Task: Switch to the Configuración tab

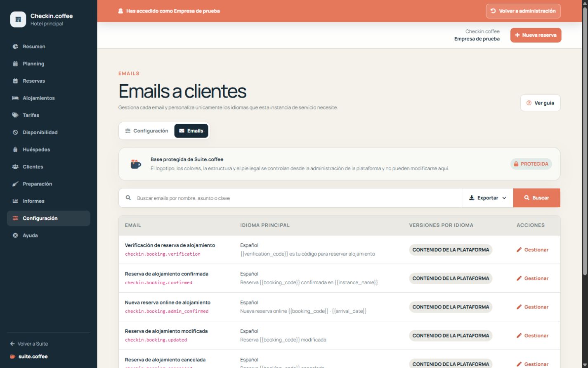Action: click(x=147, y=131)
